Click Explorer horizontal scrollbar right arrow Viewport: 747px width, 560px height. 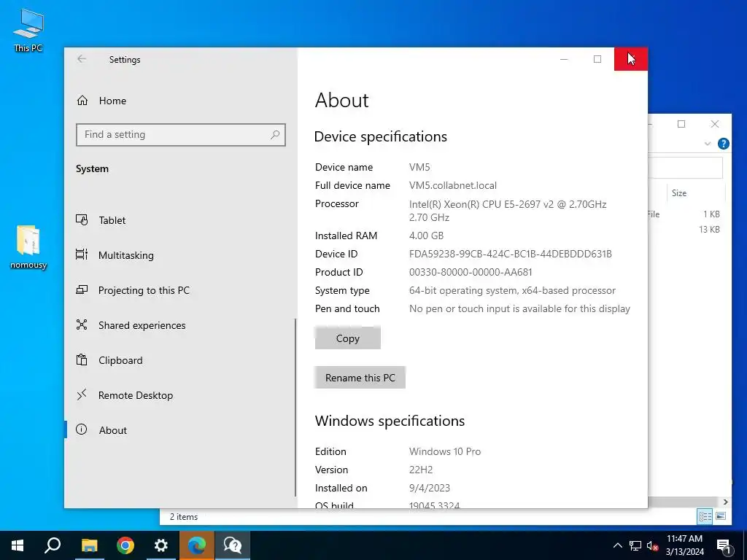[725, 502]
